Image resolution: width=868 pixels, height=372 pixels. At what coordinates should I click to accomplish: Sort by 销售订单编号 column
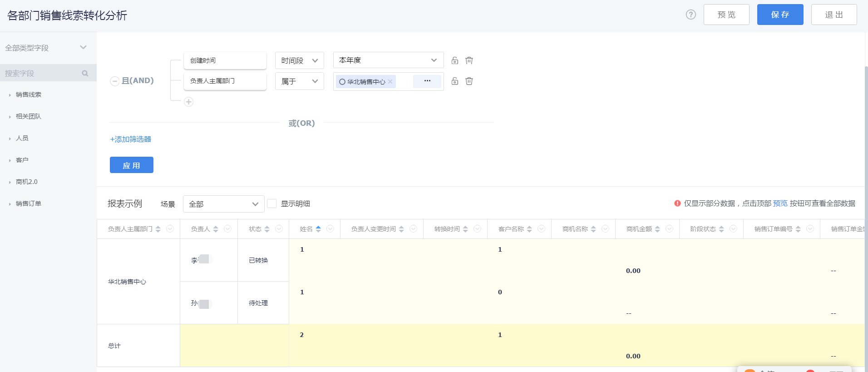click(798, 229)
